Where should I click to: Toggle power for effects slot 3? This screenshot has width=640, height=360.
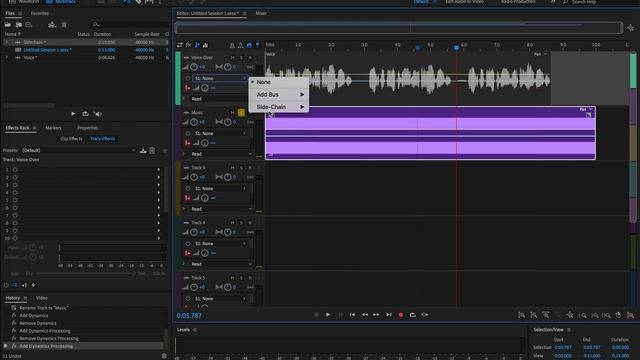coord(15,185)
